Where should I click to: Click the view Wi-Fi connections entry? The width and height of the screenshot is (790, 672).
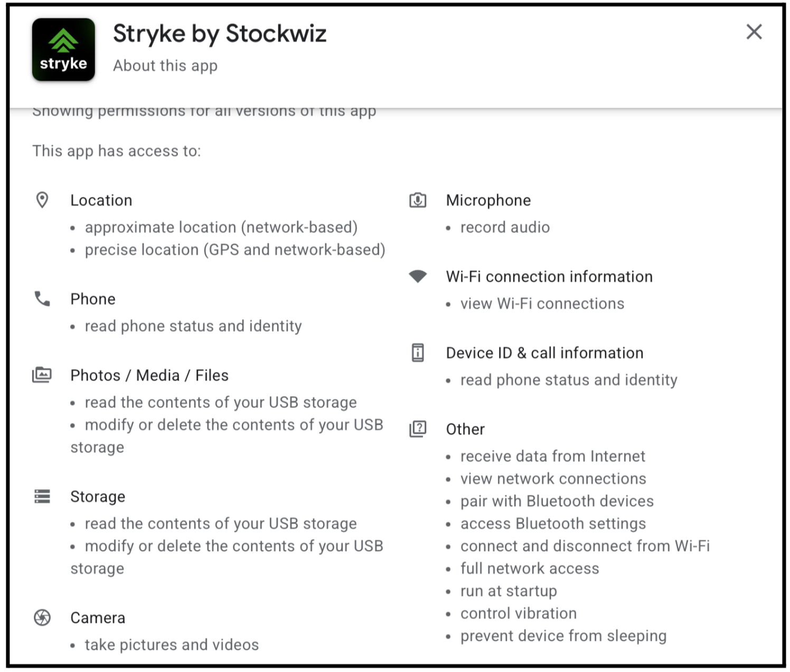542,303
